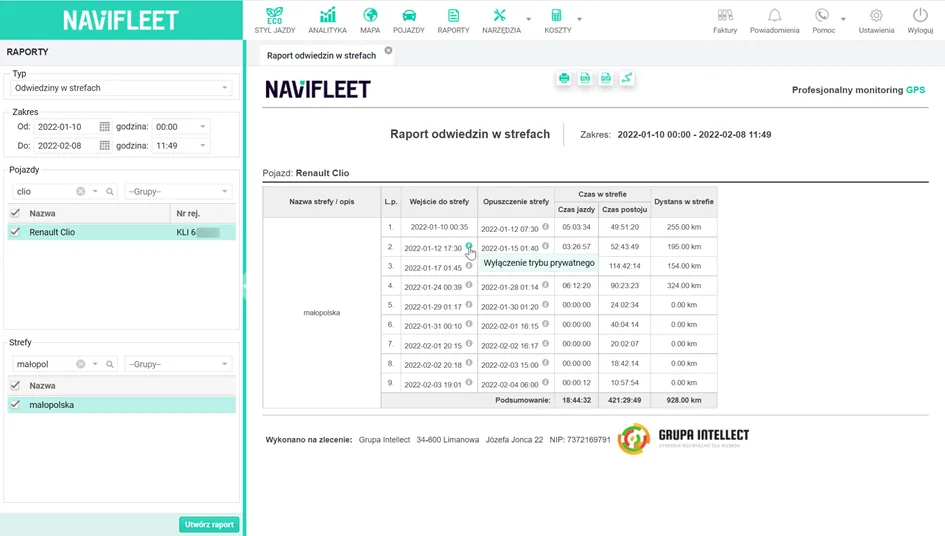The image size is (945, 536).
Task: Click the NAVIFLEET logo in sidebar header
Action: click(121, 20)
